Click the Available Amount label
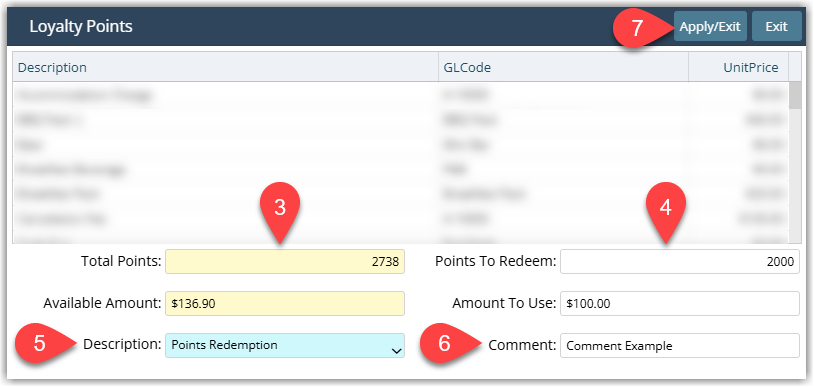The width and height of the screenshot is (814, 387). click(x=102, y=303)
